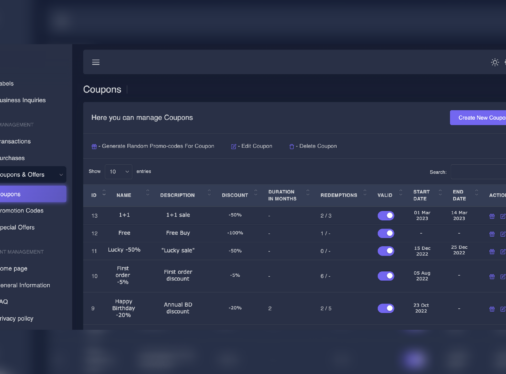506x374 pixels.
Task: Click the Delete Coupon legend icon
Action: pyautogui.click(x=291, y=147)
